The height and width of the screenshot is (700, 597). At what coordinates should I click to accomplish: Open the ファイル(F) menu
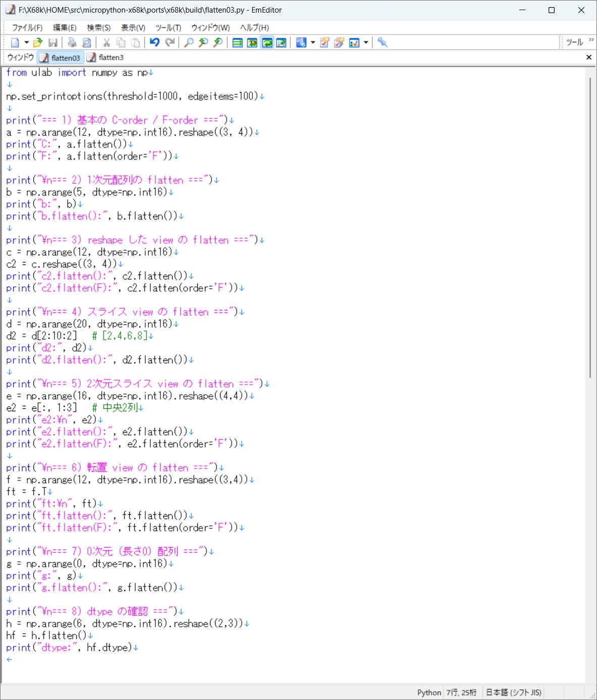pos(27,28)
